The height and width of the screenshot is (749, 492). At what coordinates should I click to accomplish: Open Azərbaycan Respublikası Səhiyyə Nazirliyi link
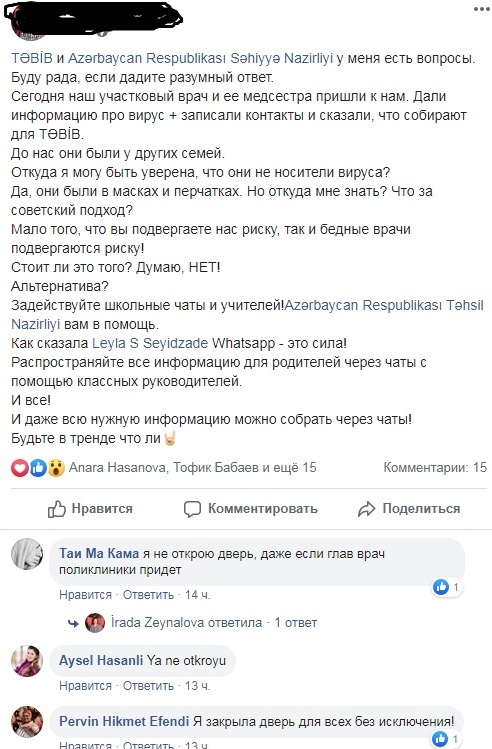click(200, 58)
